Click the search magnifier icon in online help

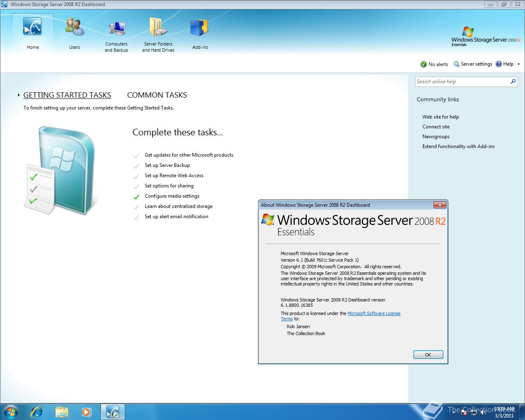(x=513, y=82)
